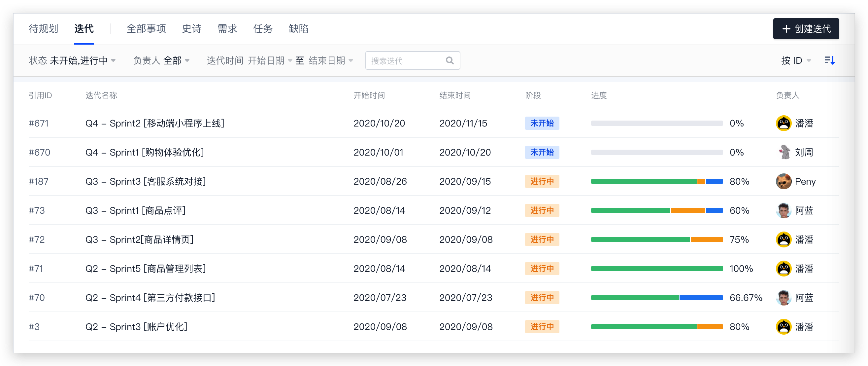Screen dimensions: 868x366
Task: Go to the 任务 tab
Action: tap(263, 29)
